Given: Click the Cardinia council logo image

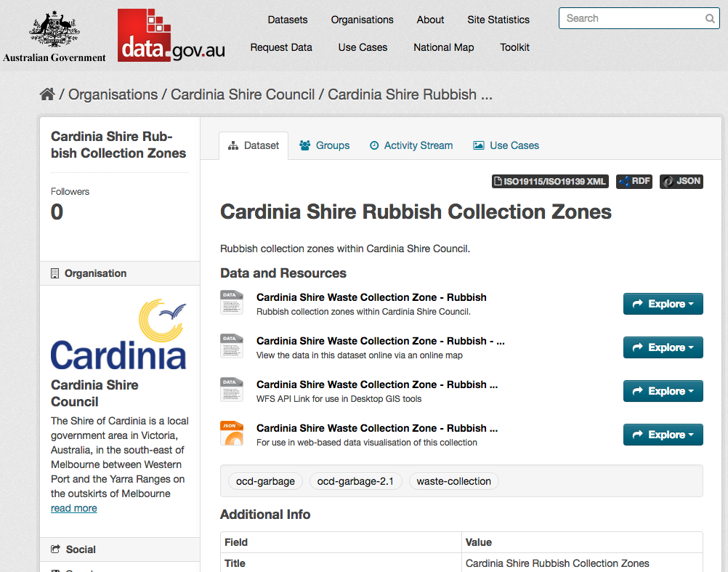Looking at the screenshot, I should [118, 334].
